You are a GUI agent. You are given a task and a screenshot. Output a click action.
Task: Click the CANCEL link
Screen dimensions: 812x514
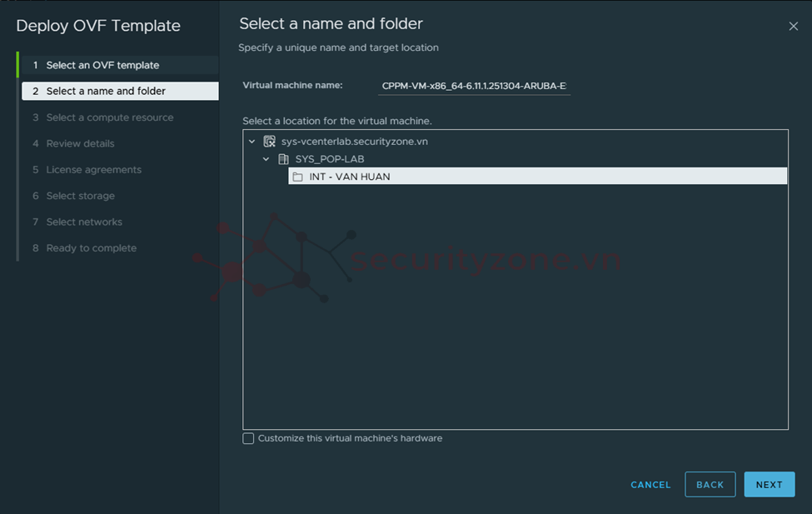[650, 485]
